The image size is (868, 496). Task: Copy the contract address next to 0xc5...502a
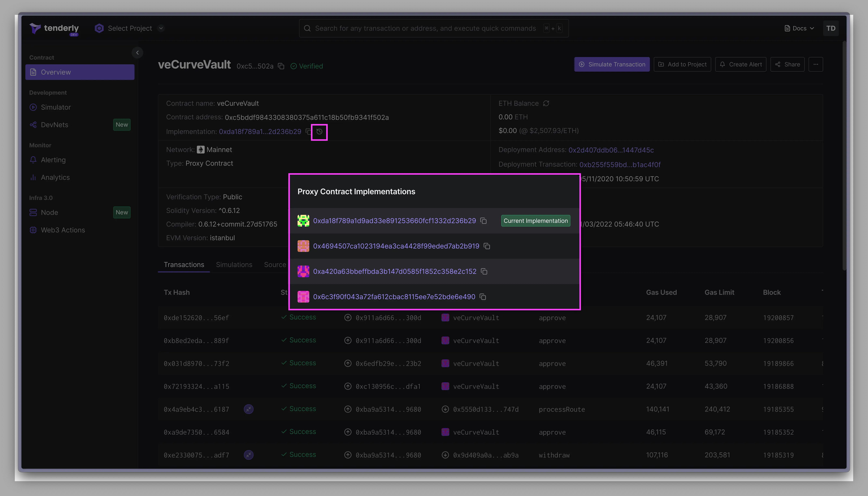[281, 66]
